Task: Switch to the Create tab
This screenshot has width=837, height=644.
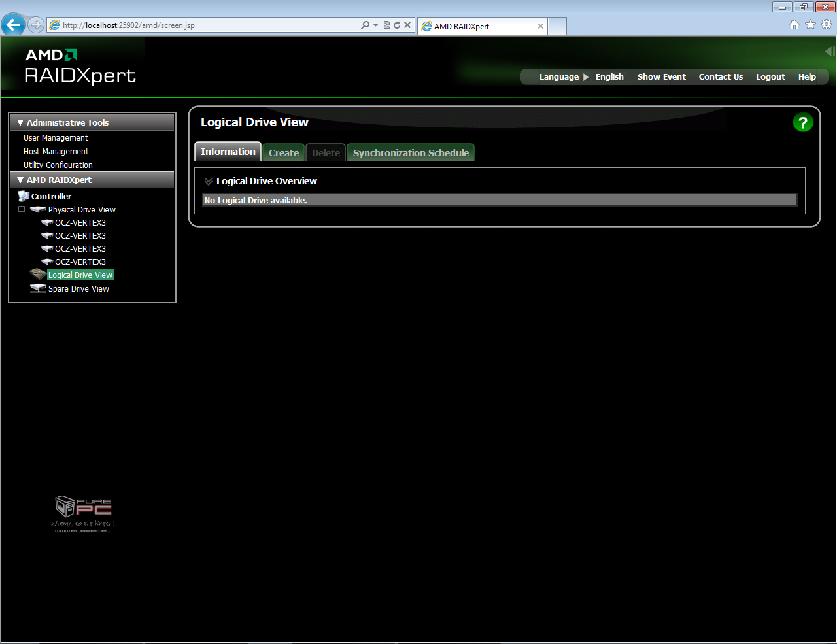Action: (284, 152)
